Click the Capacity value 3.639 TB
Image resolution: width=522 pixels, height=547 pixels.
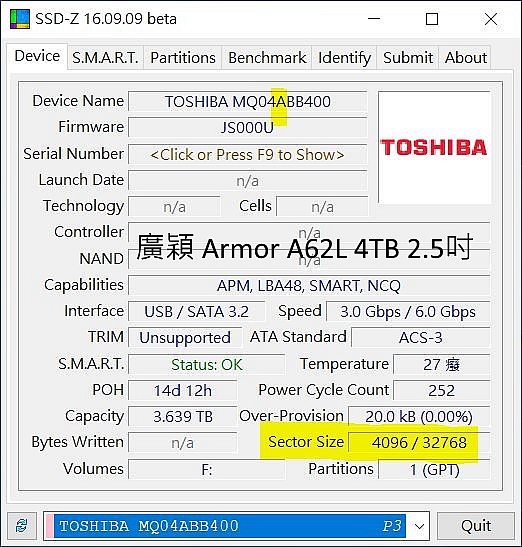[x=182, y=417]
